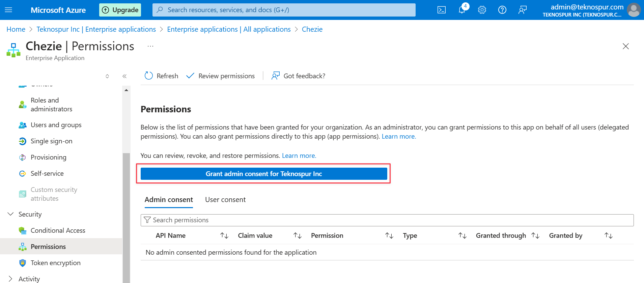The width and height of the screenshot is (644, 283).
Task: Open the feedback icon in header
Action: pyautogui.click(x=523, y=10)
